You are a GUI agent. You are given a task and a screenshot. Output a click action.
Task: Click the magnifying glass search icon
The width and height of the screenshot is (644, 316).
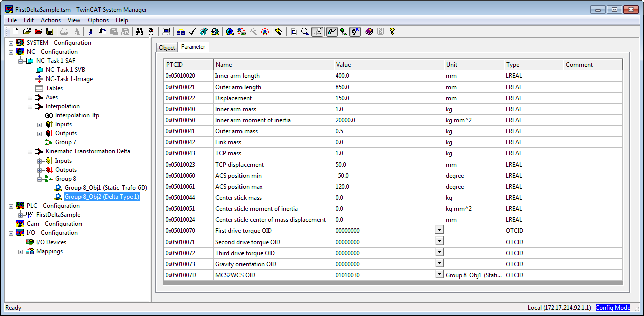305,31
